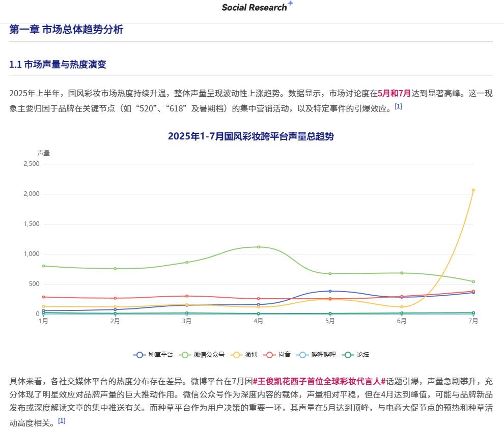The image size is (504, 428).
Task: Select 微信公众号 April peak data point
Action: point(259,247)
